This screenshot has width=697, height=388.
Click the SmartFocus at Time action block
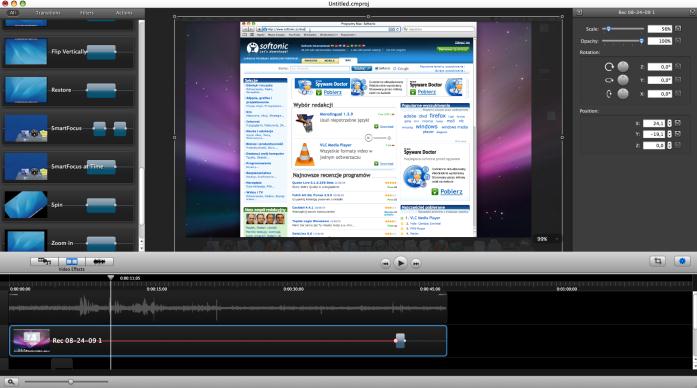(x=101, y=167)
